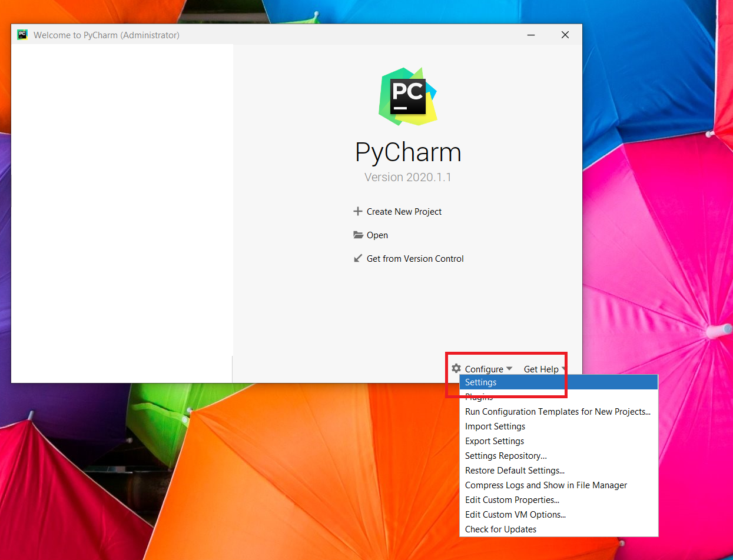The height and width of the screenshot is (560, 733).
Task: Click the Get from Version Control link
Action: point(415,258)
